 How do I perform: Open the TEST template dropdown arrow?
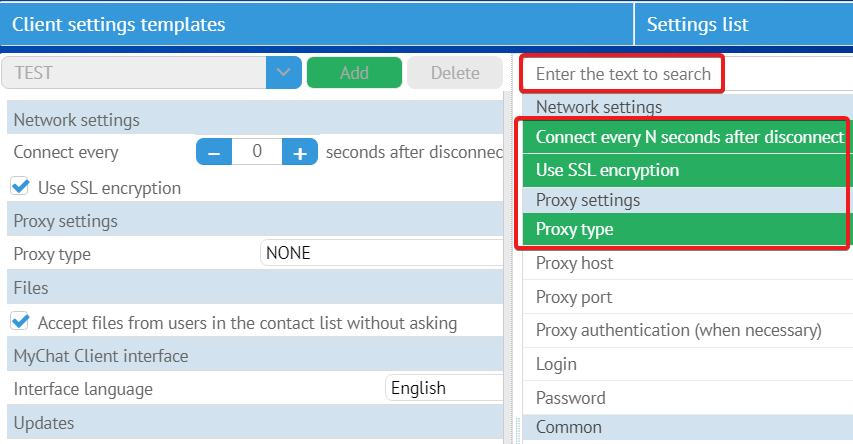283,73
